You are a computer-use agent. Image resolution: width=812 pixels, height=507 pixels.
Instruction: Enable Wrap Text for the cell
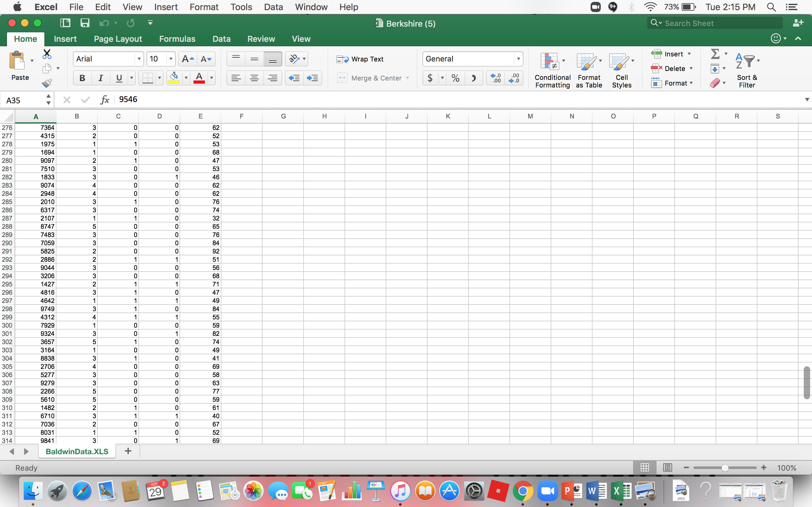pyautogui.click(x=360, y=59)
